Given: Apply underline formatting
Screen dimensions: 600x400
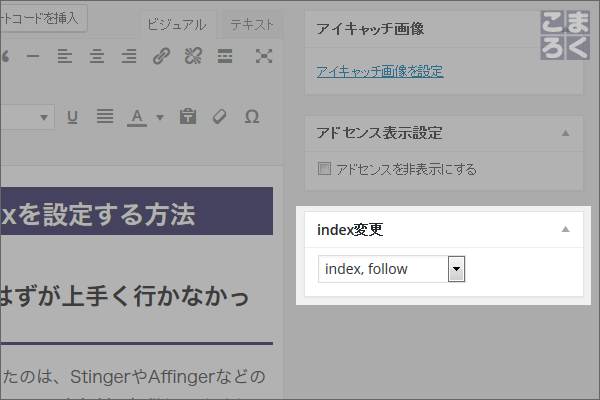Looking at the screenshot, I should coord(72,117).
